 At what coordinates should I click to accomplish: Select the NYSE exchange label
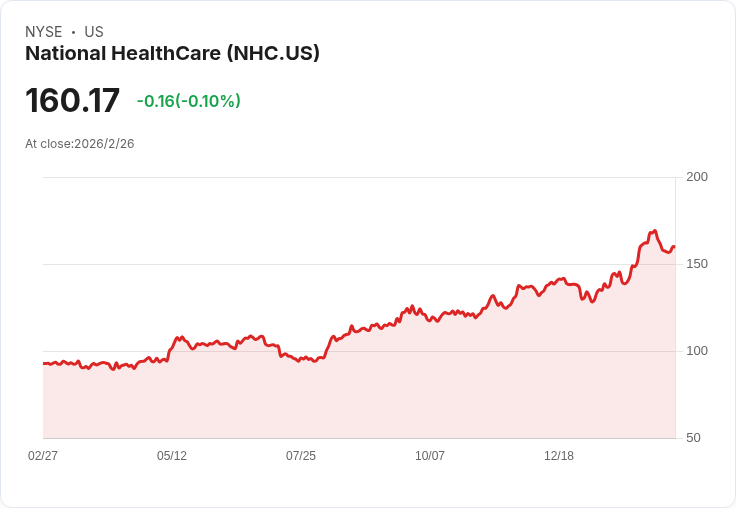(x=43, y=32)
